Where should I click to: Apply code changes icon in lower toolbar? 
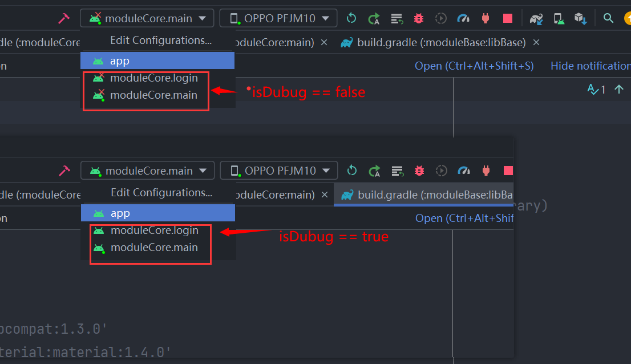(x=397, y=171)
